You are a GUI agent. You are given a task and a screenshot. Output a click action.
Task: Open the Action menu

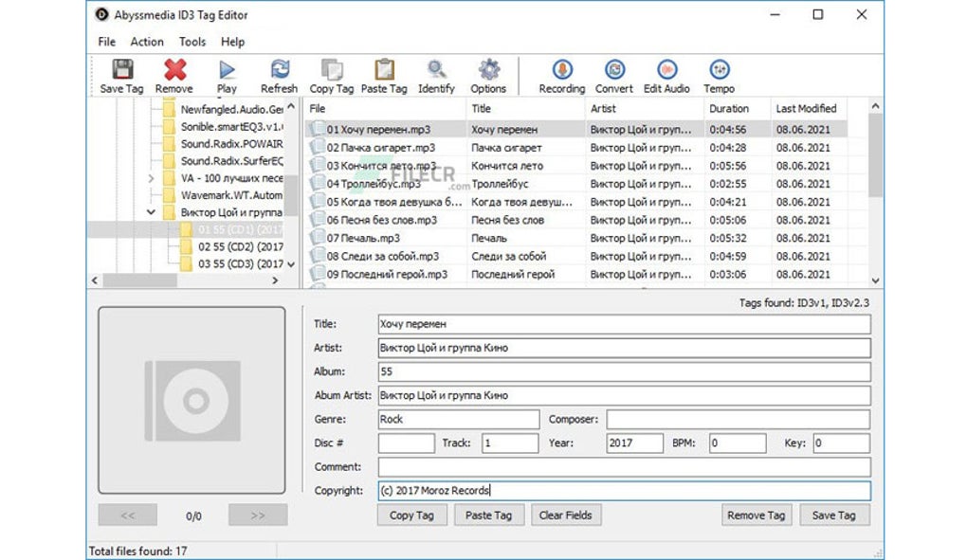pos(147,42)
